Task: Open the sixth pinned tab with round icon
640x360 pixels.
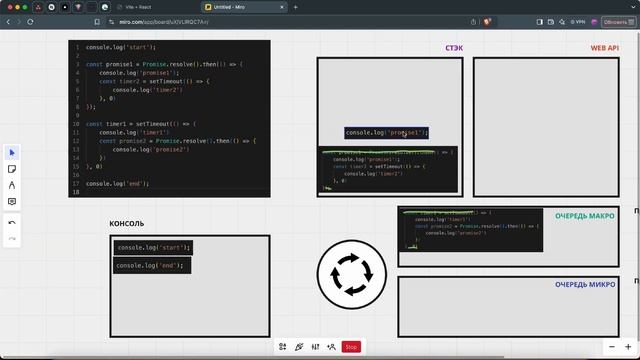Action: 105,7
